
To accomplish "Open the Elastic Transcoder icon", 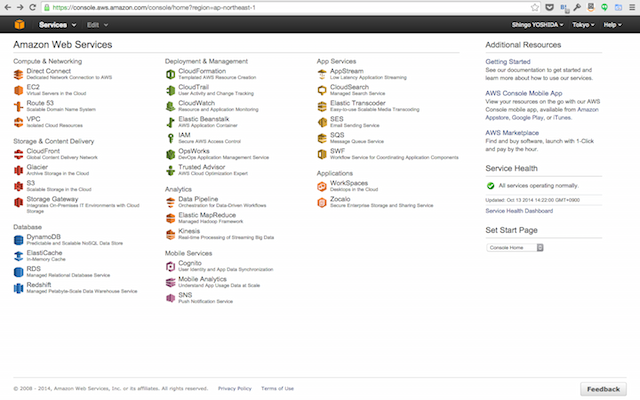I will pos(322,106).
